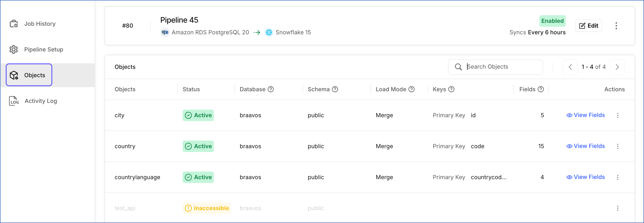
Task: Show help for Database column
Action: tap(271, 89)
